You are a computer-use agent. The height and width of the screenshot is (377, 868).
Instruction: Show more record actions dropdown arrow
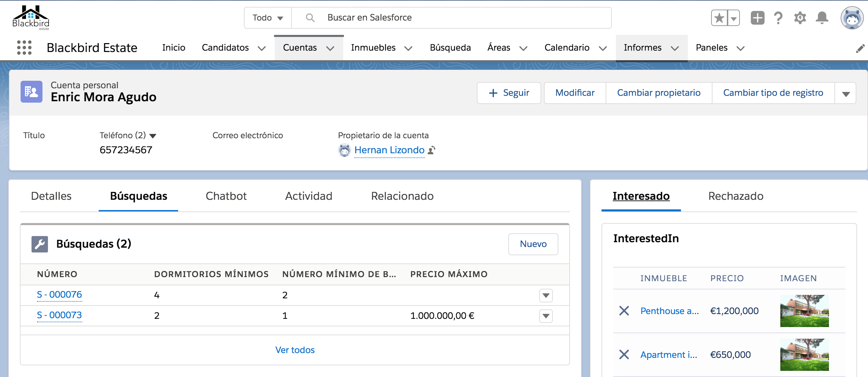(846, 93)
